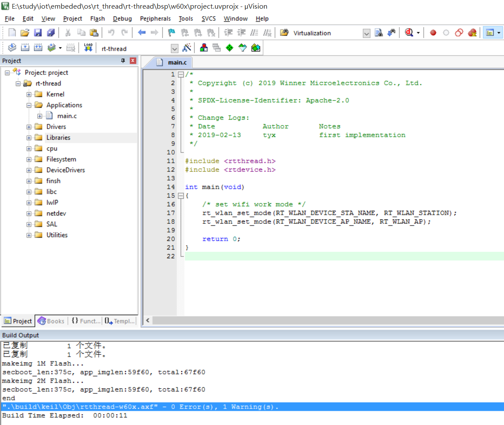
Task: Click left arrow of editor horizontal scrollbar
Action: pyautogui.click(x=148, y=320)
